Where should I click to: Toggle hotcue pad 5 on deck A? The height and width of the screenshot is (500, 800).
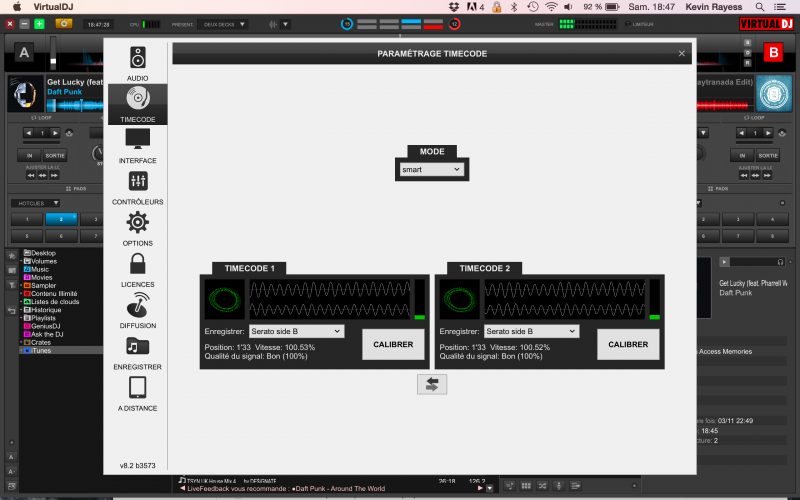pos(27,236)
